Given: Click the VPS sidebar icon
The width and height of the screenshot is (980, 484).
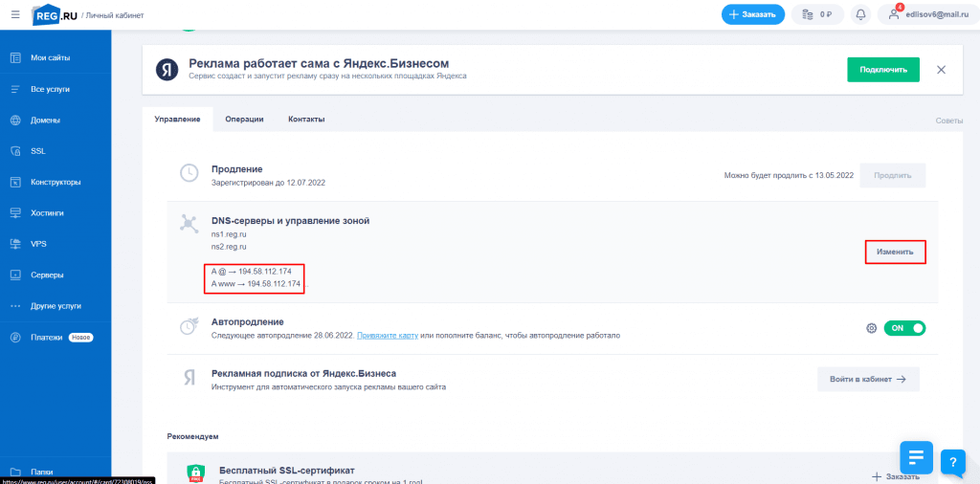Looking at the screenshot, I should point(16,244).
